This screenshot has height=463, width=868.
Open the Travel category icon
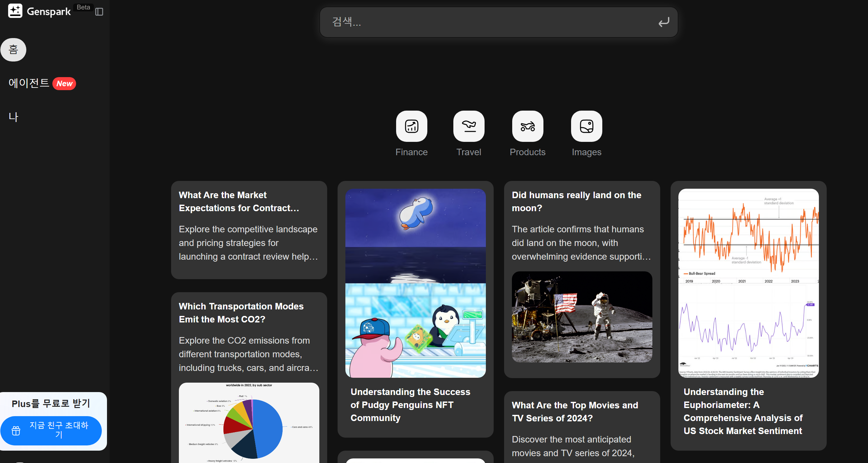point(468,126)
